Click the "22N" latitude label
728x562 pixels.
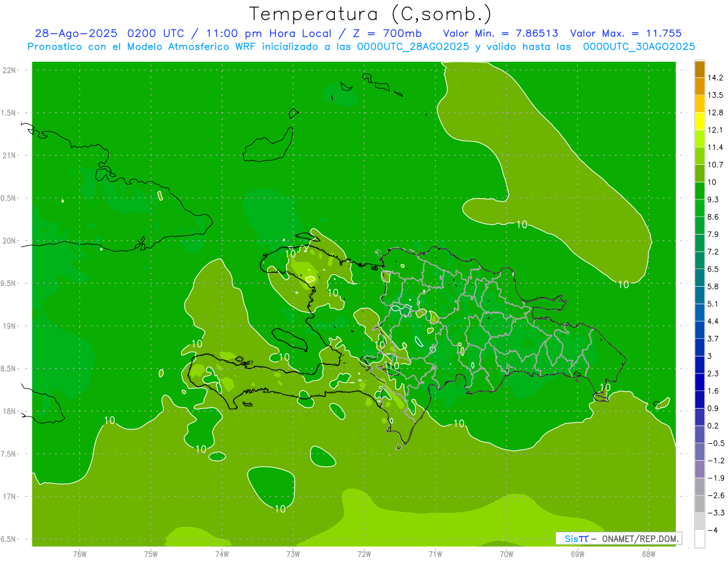click(x=9, y=70)
